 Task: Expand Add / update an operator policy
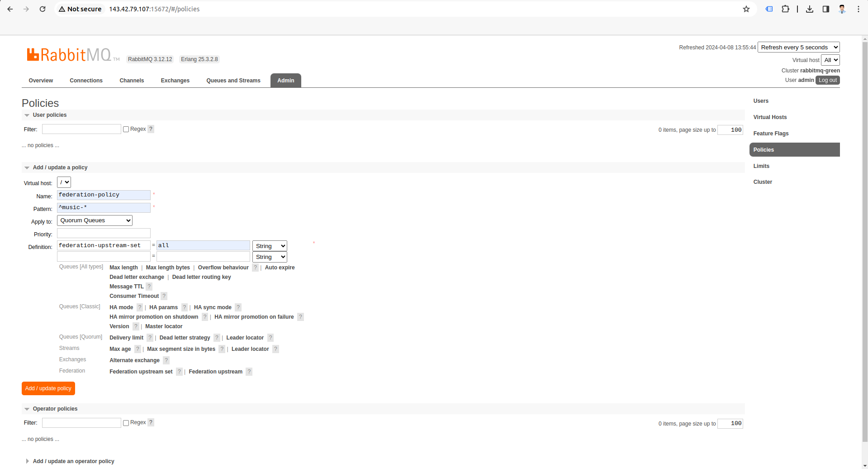[x=73, y=461]
